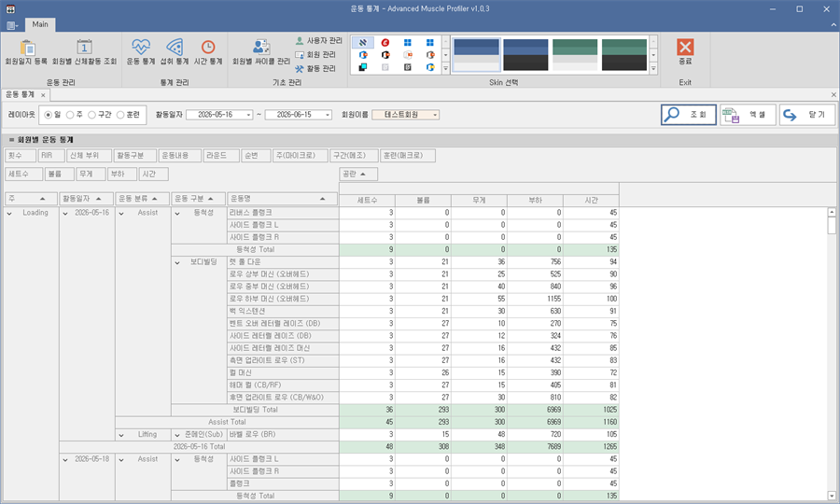Collapse the Lifting category group

click(121, 435)
